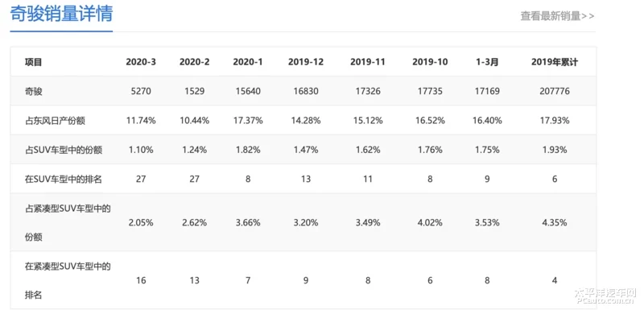
Task: Click the 太平洋汽车网 watermark logo
Action: 605,296
